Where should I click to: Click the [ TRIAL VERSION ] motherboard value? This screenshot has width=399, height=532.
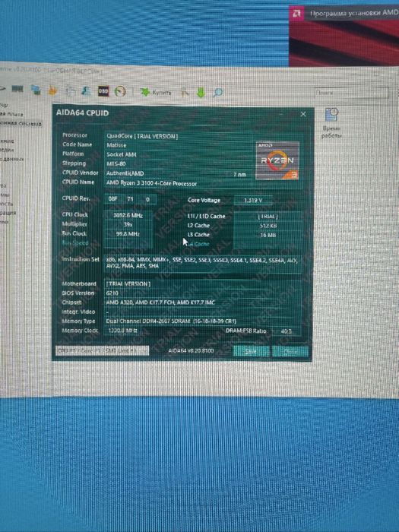point(128,284)
